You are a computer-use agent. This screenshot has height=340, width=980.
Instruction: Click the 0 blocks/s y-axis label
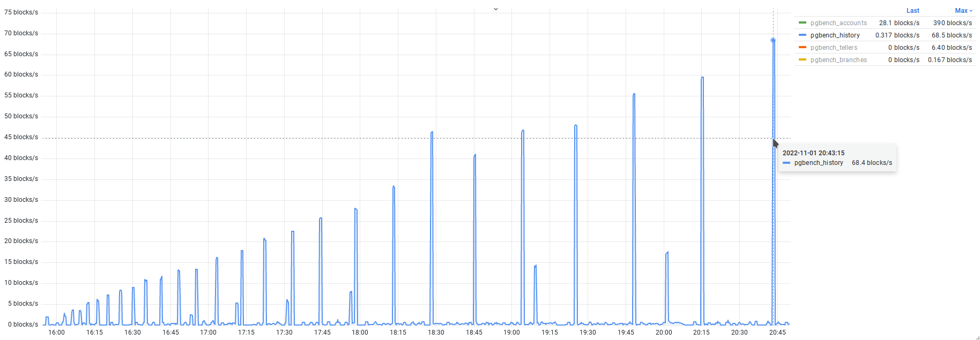pos(23,324)
